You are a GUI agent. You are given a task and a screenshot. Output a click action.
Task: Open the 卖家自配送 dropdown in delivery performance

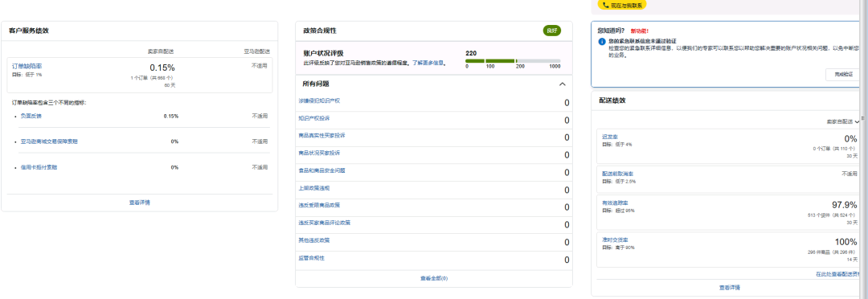pyautogui.click(x=843, y=121)
